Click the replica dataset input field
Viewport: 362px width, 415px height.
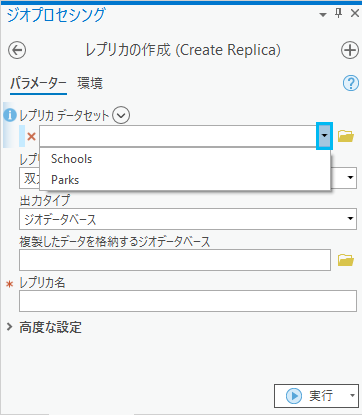(178, 136)
